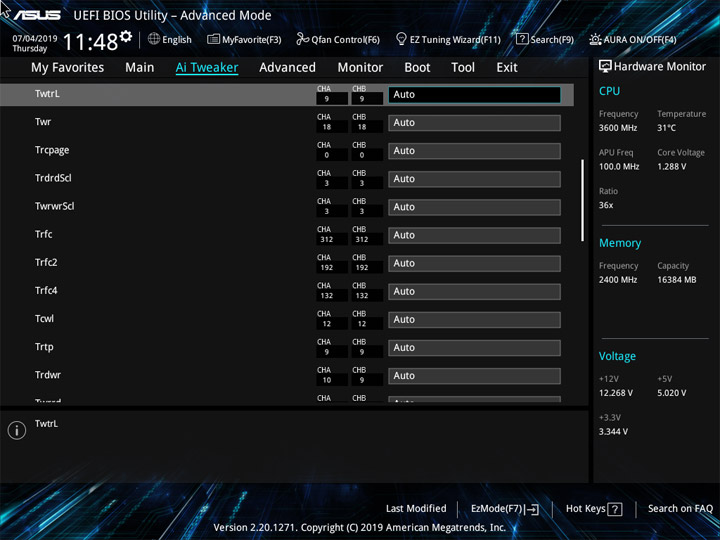Select the Ai Tweaker tab

(207, 68)
